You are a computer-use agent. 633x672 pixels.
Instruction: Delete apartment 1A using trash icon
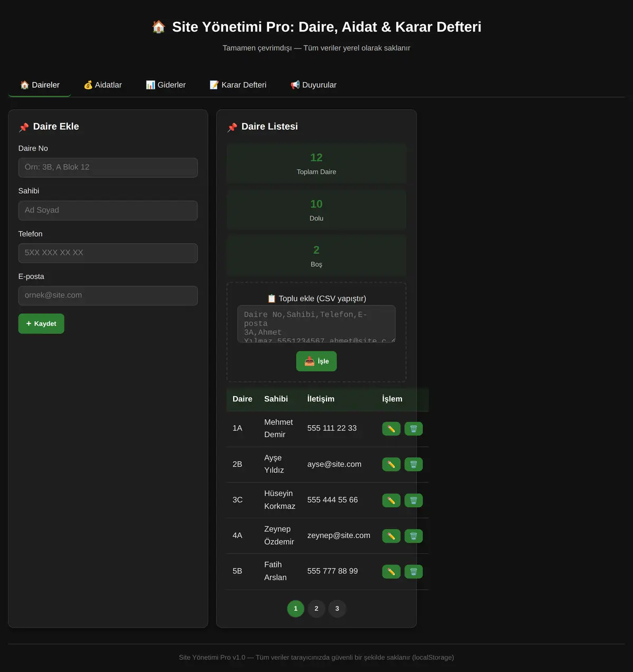point(414,429)
